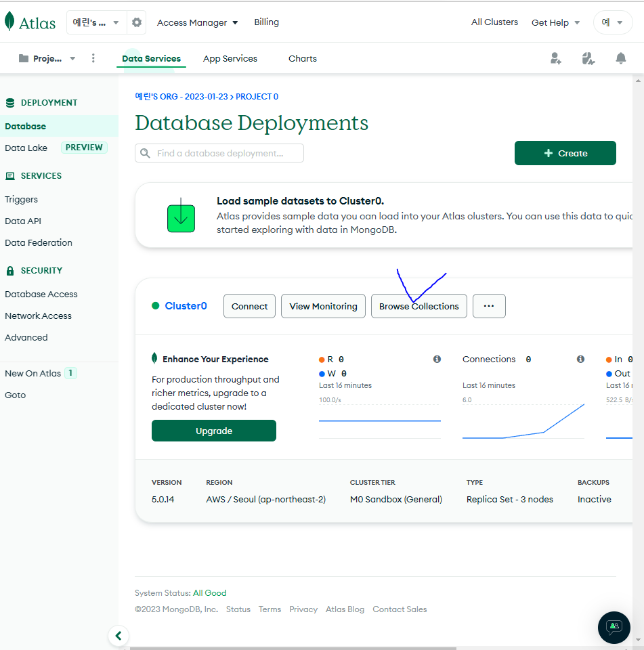Screen dimensions: 644x650
Task: Open Data Federation in sidebar
Action: [x=39, y=242]
